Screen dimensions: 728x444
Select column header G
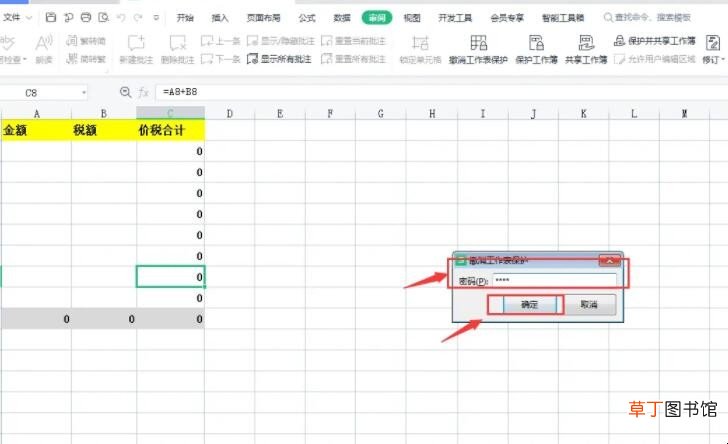(381, 113)
